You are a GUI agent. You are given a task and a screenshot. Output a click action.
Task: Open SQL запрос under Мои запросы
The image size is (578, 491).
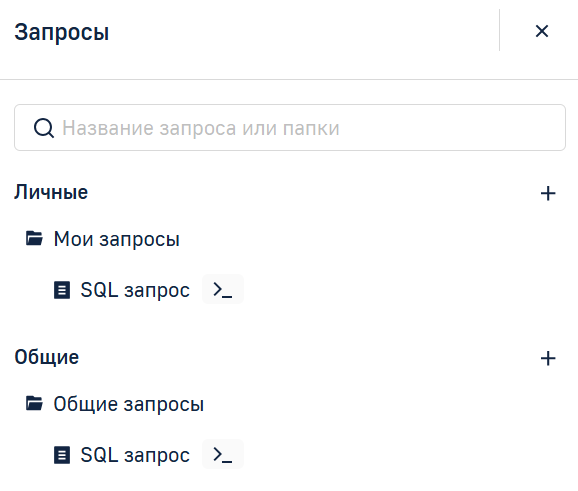pyautogui.click(x=135, y=290)
